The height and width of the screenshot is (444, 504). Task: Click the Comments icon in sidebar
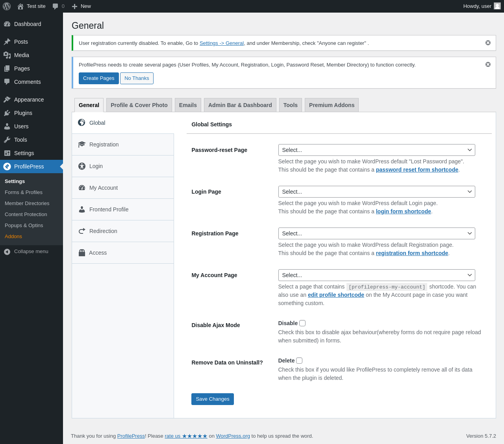pyautogui.click(x=7, y=82)
